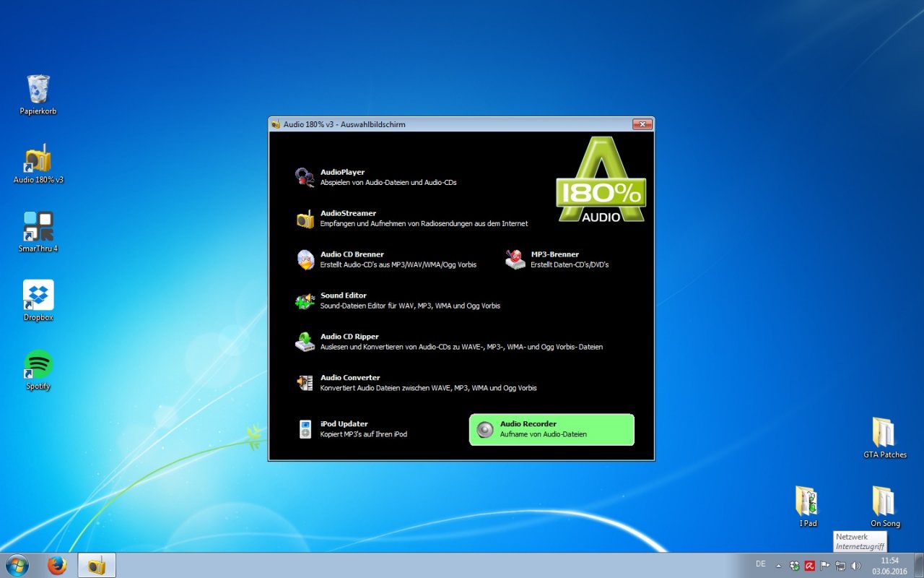Open the iPod Updater entry

click(354, 429)
